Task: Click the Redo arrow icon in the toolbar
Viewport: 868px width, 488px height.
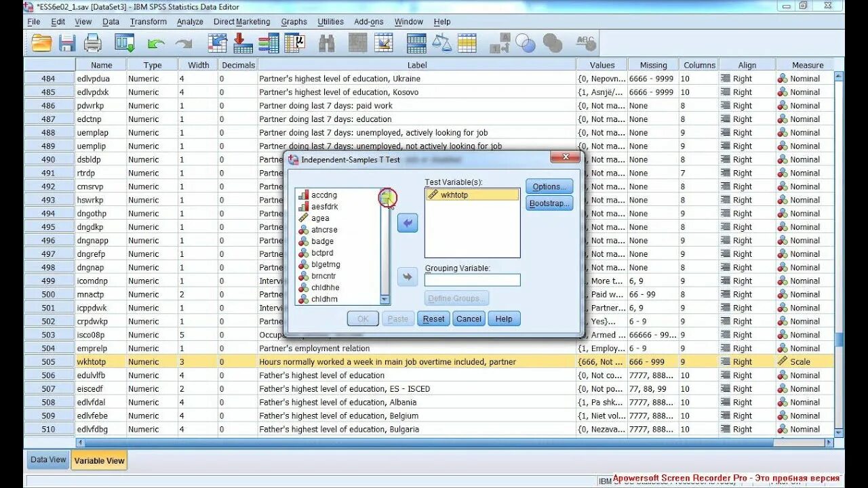Action: coord(184,44)
